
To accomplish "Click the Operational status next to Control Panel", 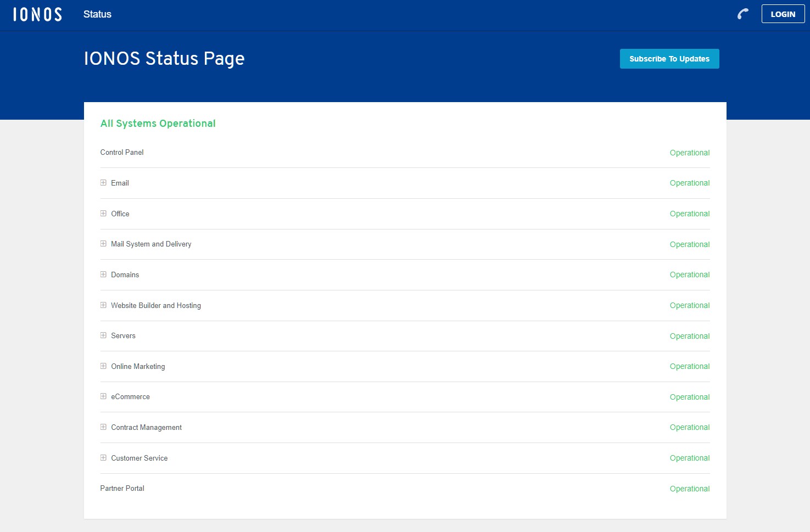I will (x=690, y=153).
